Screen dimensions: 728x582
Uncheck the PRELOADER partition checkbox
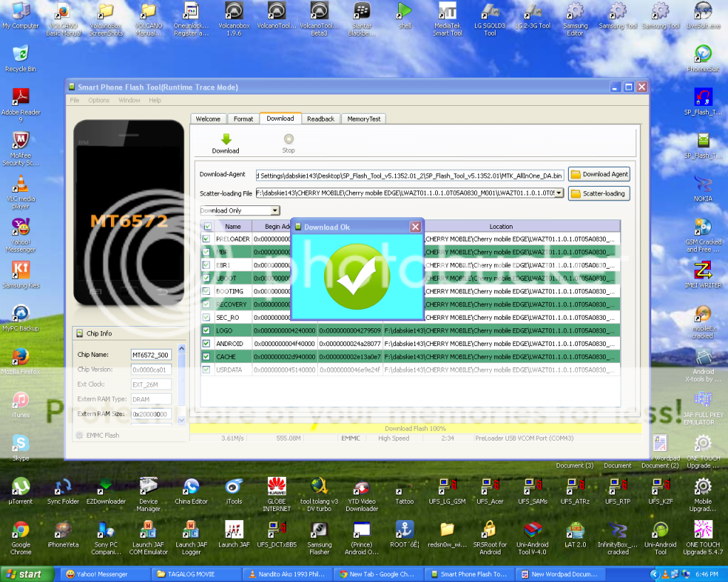207,239
